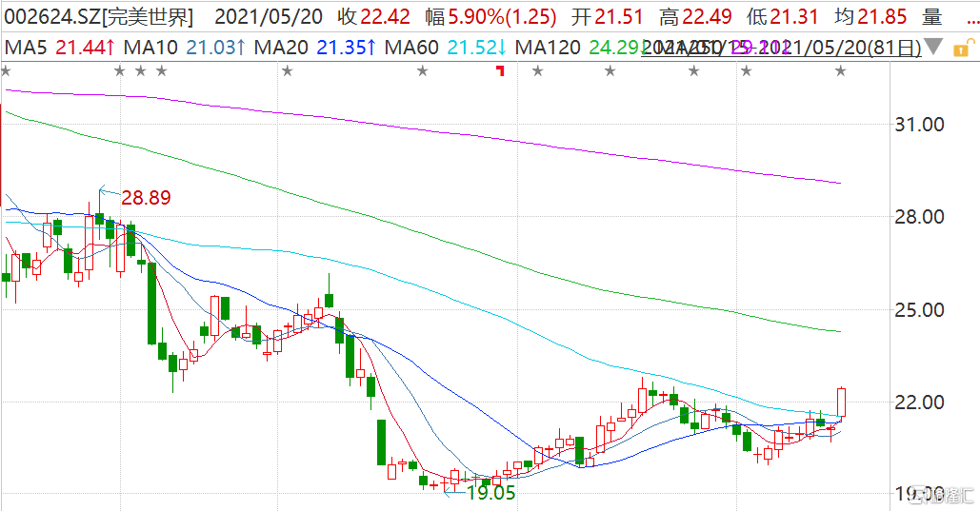This screenshot has height=511, width=980.
Task: Open the underlined date range ending 2021/05/20
Action: click(x=781, y=48)
